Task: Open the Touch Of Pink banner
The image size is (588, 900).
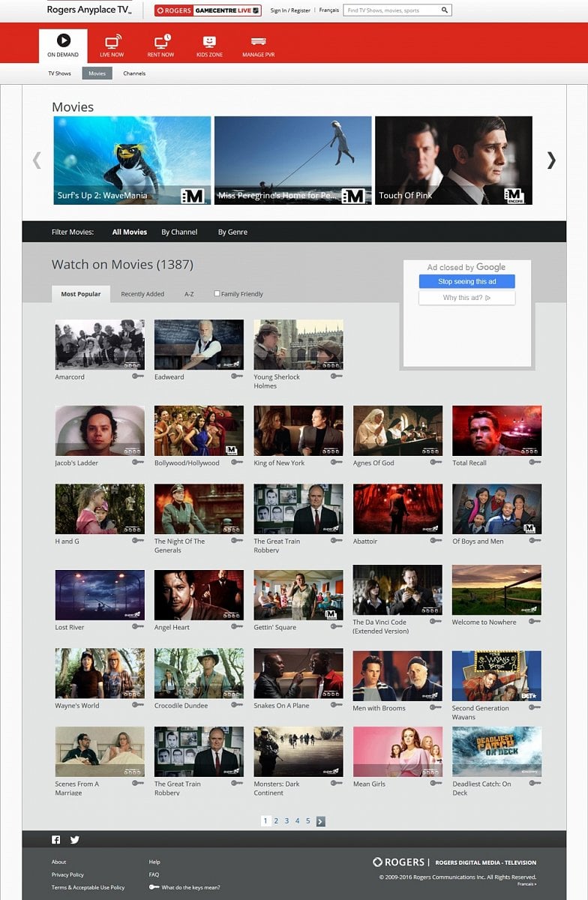Action: pos(454,160)
